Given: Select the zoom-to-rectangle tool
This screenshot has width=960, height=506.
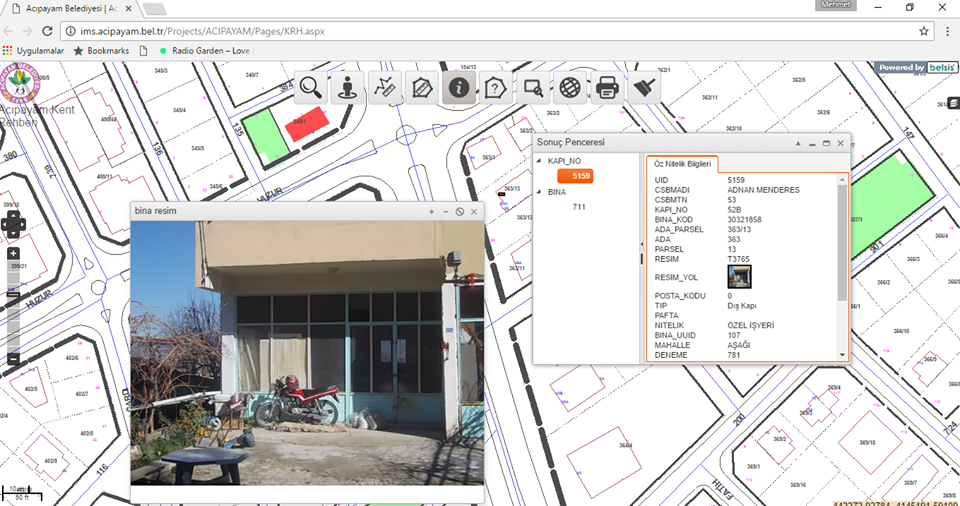Looking at the screenshot, I should click(533, 88).
